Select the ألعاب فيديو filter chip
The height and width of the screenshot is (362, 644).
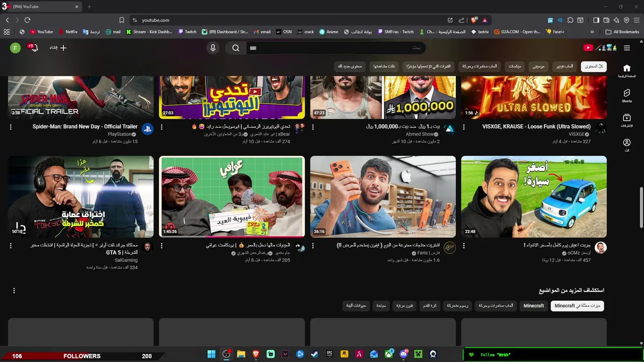point(565,66)
